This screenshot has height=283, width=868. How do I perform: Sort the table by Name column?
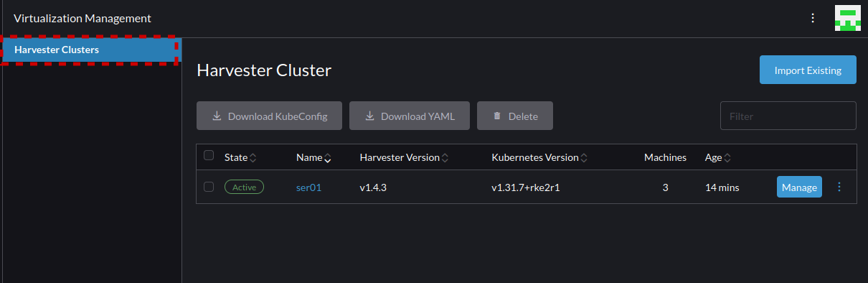point(313,157)
